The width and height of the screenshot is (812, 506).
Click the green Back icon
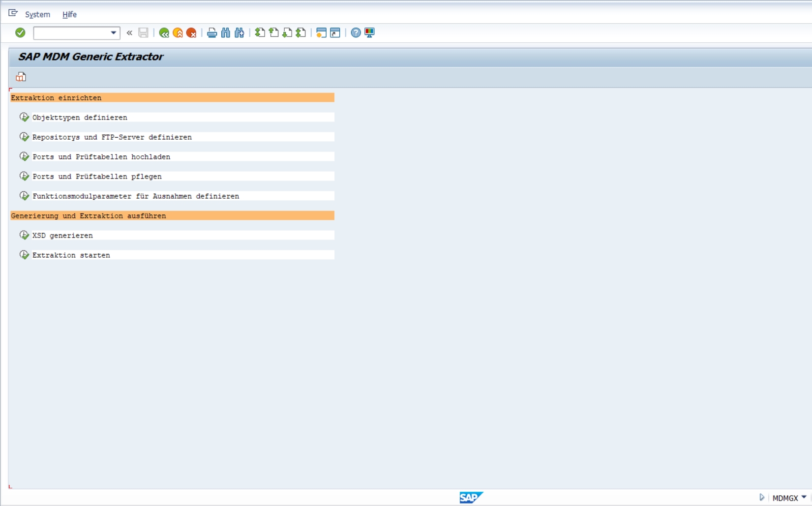point(164,33)
